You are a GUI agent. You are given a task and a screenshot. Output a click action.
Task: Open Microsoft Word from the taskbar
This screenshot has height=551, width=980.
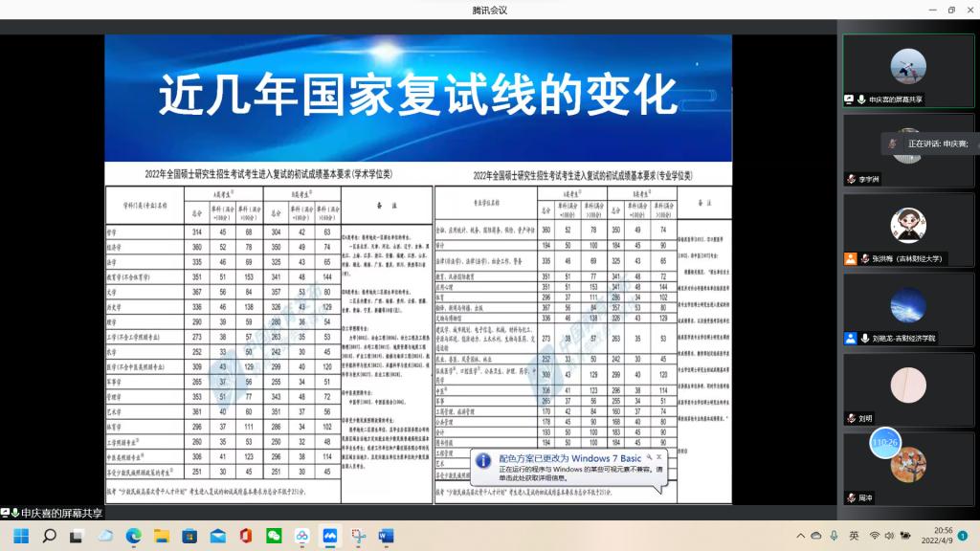click(387, 536)
